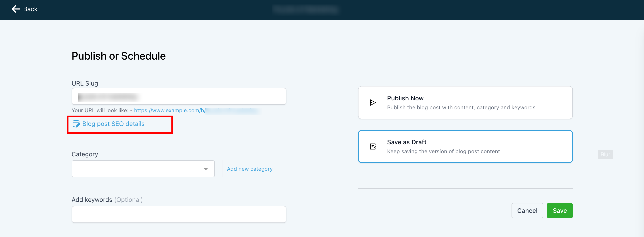
Task: Click the blurred post title in header
Action: tap(305, 9)
